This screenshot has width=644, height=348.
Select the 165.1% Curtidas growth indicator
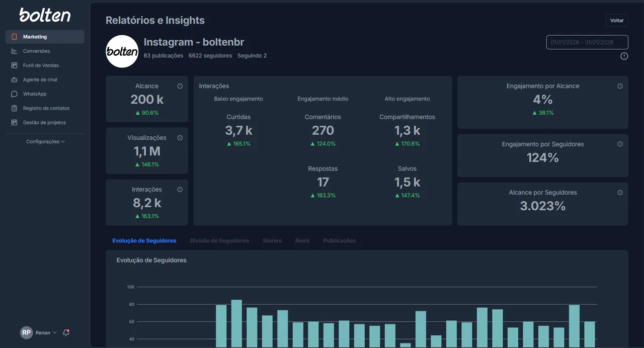(x=238, y=144)
